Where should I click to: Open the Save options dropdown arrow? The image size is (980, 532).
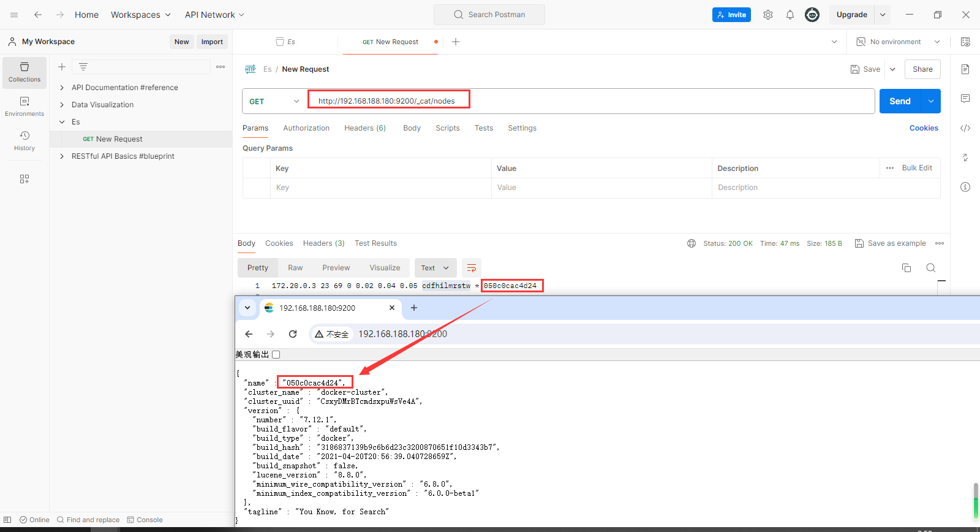click(892, 69)
